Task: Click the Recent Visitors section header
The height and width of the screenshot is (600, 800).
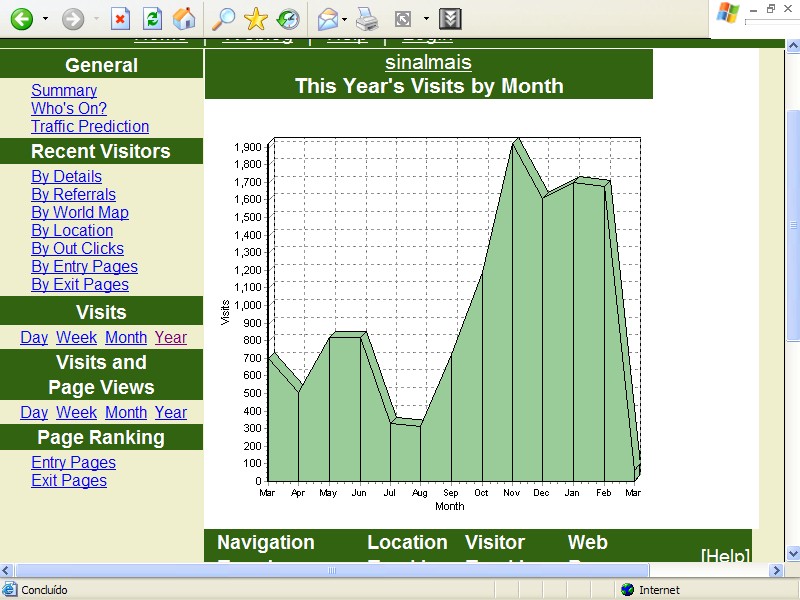Action: click(x=102, y=151)
